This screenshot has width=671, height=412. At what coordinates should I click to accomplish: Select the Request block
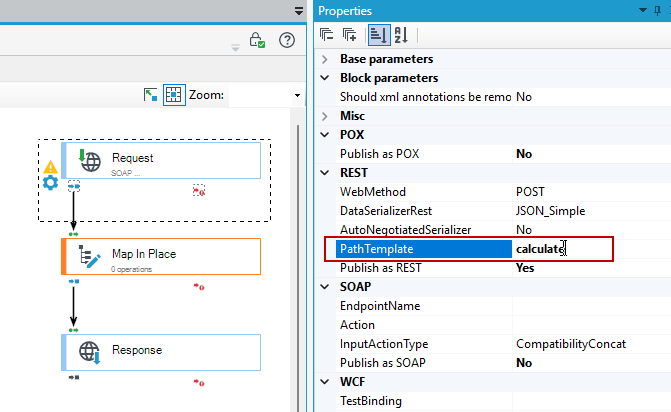coord(161,160)
